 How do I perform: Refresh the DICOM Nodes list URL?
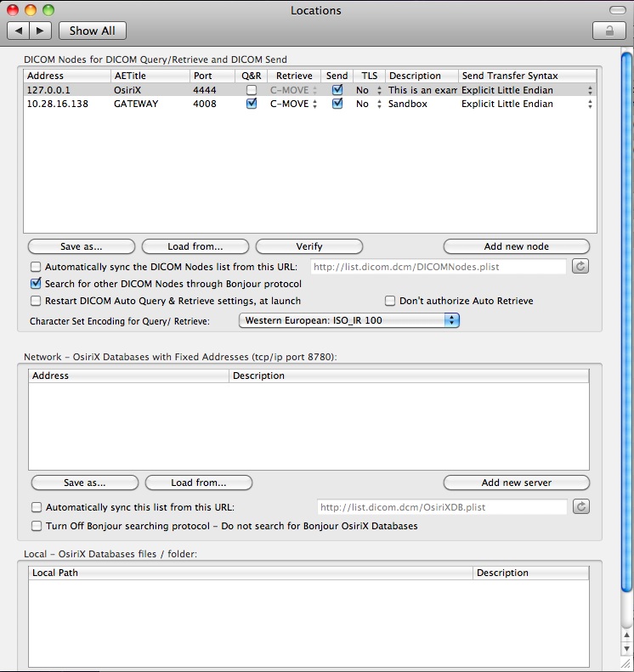coord(580,267)
